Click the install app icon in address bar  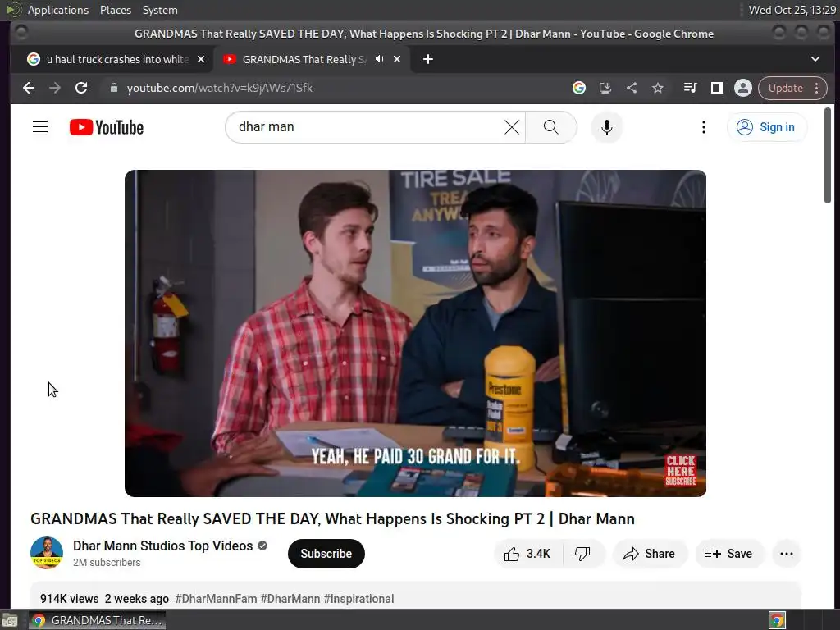[605, 88]
